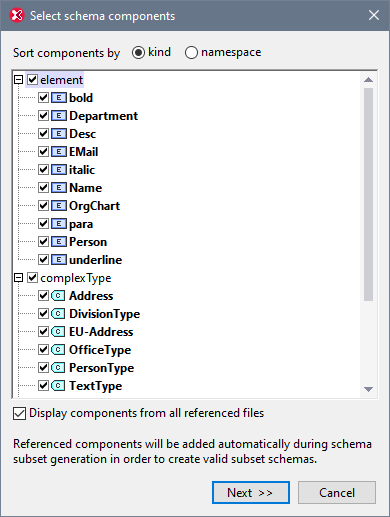
Task: Select the 'para' row text
Action: click(81, 224)
